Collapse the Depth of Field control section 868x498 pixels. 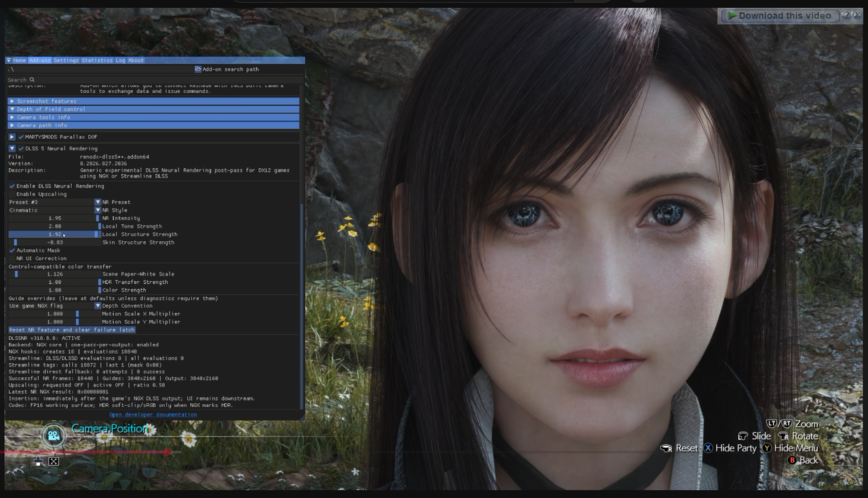click(x=153, y=109)
